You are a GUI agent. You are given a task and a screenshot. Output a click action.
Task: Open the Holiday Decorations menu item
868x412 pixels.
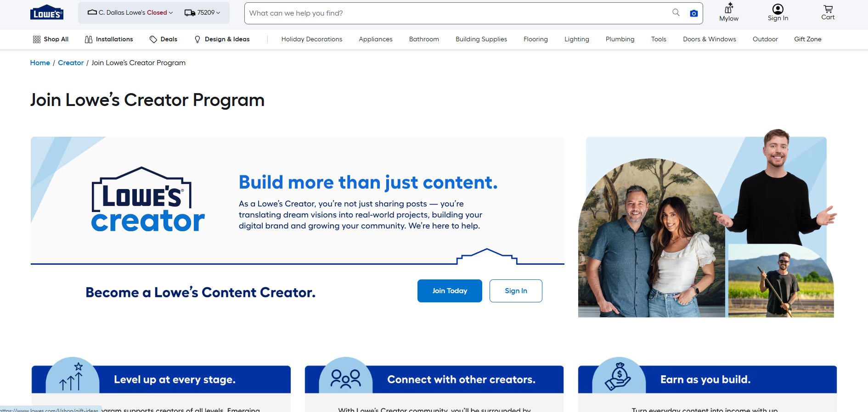pos(311,39)
